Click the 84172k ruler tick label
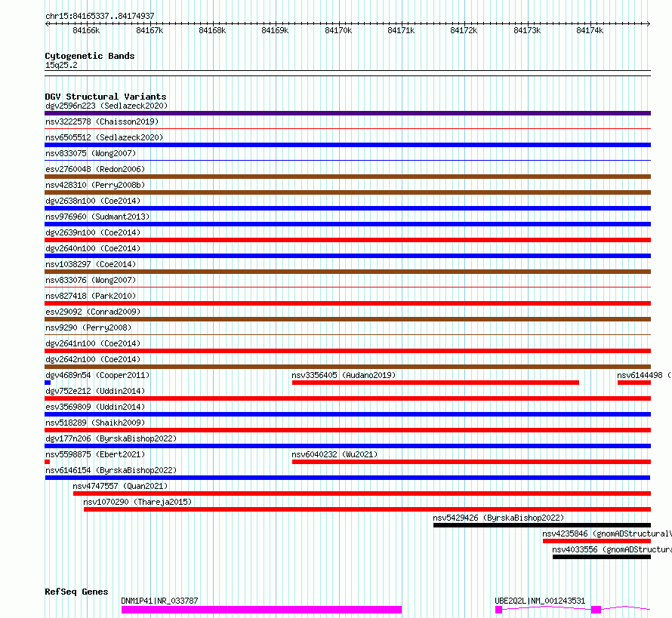672x618 pixels. [464, 30]
